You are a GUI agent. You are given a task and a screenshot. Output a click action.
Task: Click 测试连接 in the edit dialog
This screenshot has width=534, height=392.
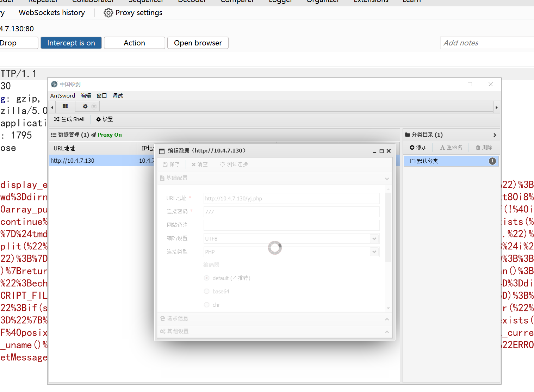tap(234, 164)
